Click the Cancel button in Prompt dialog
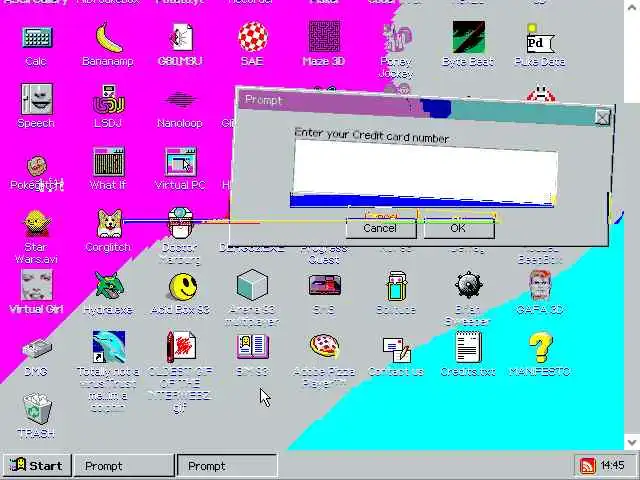Screen dimensions: 640x480 click(380, 228)
